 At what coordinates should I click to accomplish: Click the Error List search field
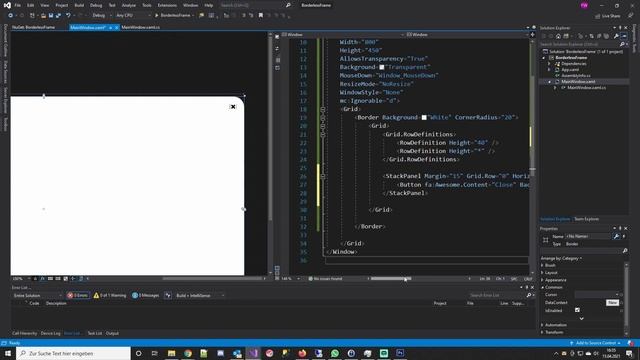(497, 295)
